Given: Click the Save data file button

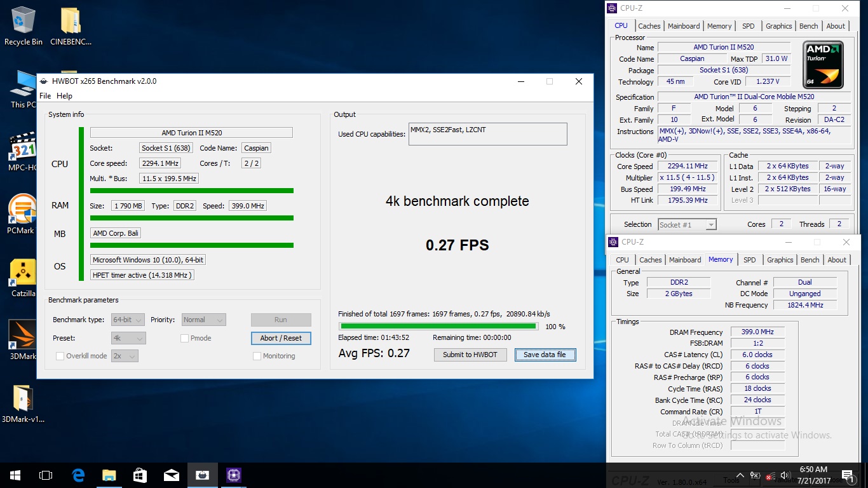Looking at the screenshot, I should [x=545, y=355].
